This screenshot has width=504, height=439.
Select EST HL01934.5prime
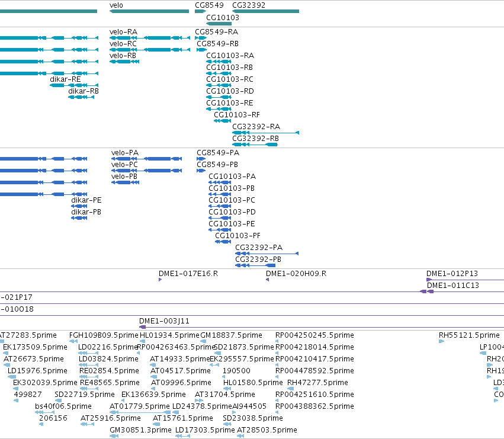tap(169, 335)
